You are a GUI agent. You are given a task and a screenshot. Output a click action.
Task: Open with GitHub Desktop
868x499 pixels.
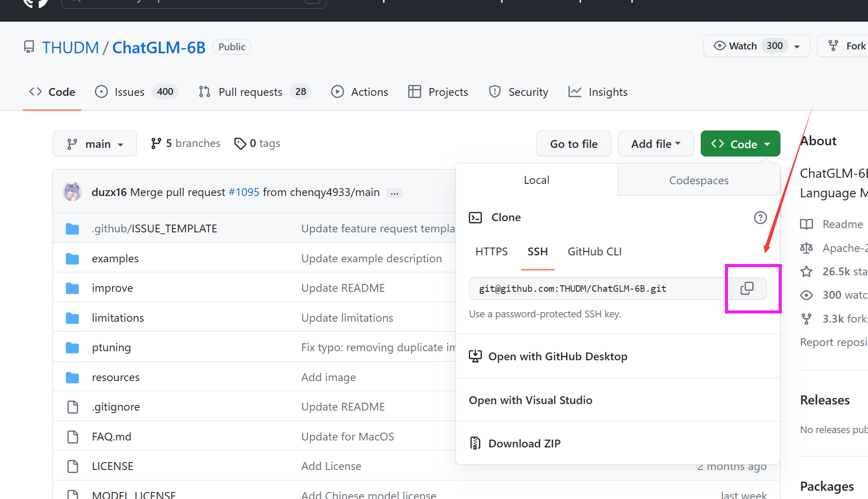[x=548, y=356]
